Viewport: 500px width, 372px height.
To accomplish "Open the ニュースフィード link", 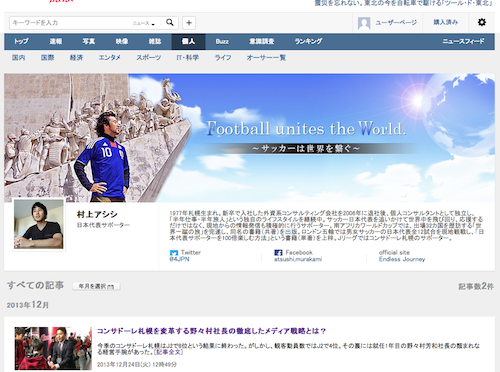I will pos(463,41).
